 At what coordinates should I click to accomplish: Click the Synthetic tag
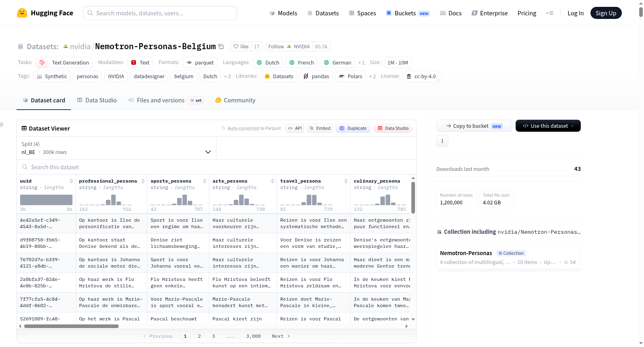click(52, 76)
